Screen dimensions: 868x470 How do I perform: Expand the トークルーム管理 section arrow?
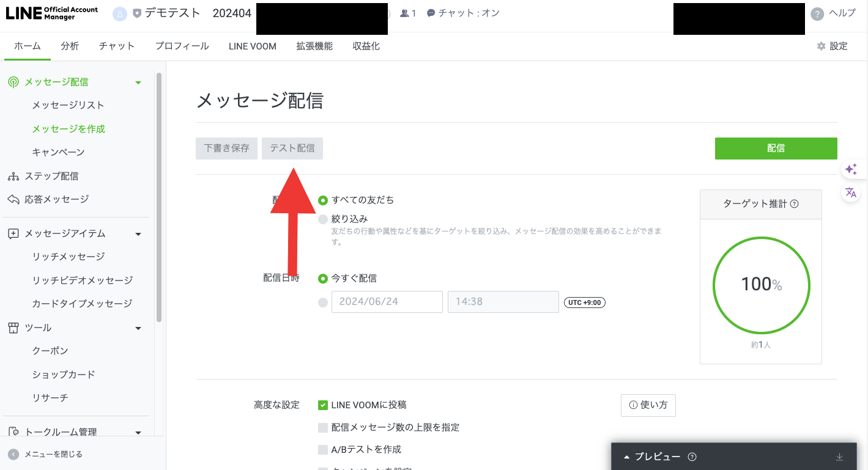coord(138,433)
